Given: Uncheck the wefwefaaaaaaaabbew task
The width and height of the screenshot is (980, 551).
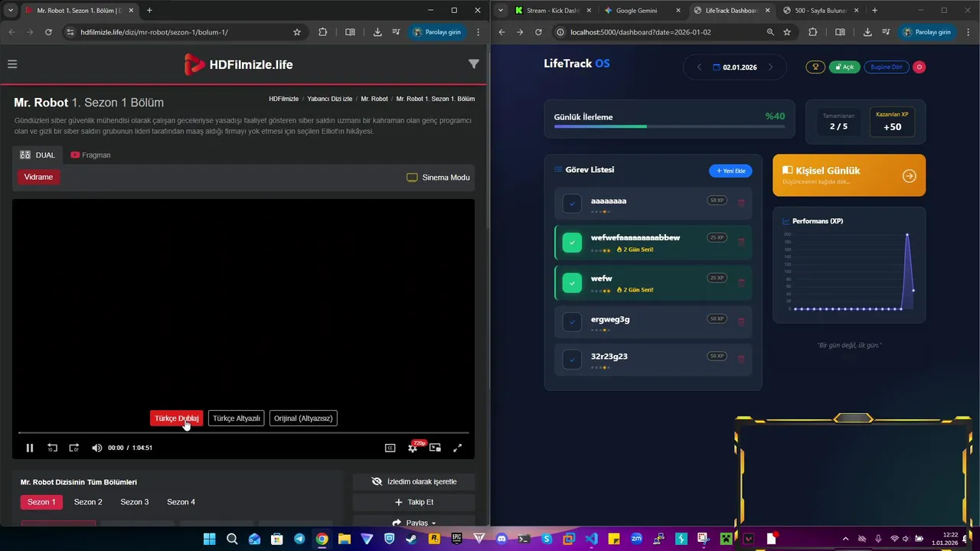Looking at the screenshot, I should click(572, 243).
